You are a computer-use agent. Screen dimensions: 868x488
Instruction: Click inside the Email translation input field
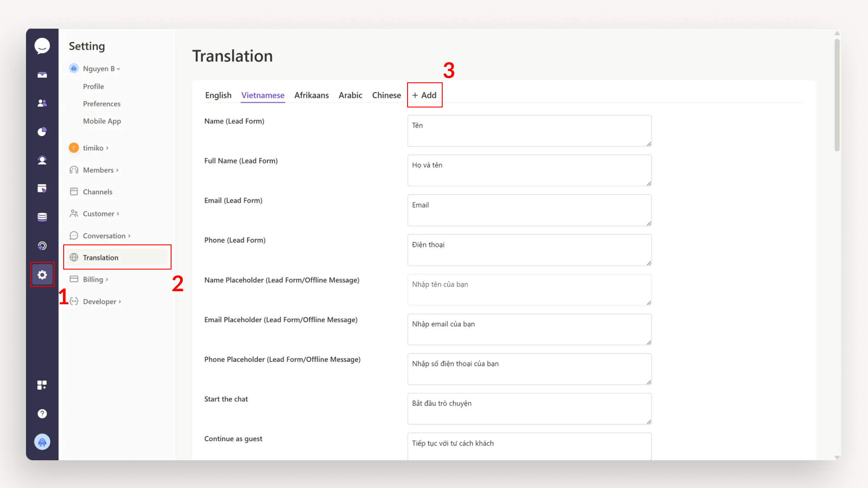coord(529,210)
